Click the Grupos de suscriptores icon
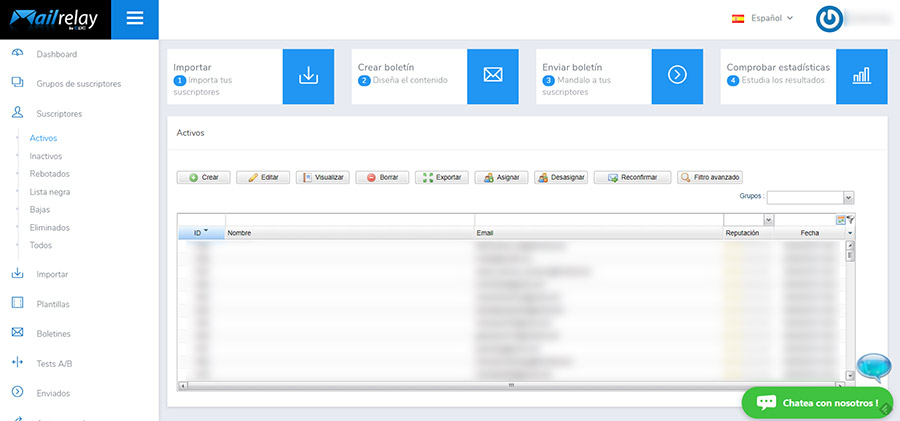Screen dimensions: 900x421 [18, 83]
